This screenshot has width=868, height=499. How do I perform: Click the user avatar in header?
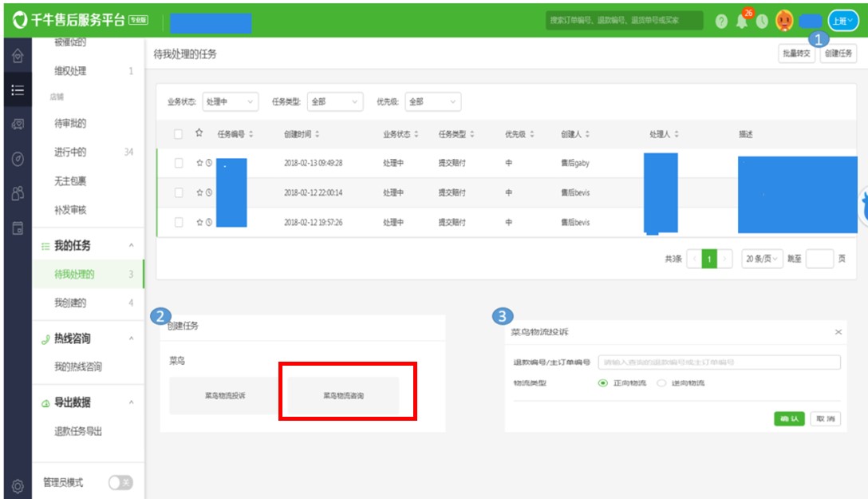pos(784,21)
